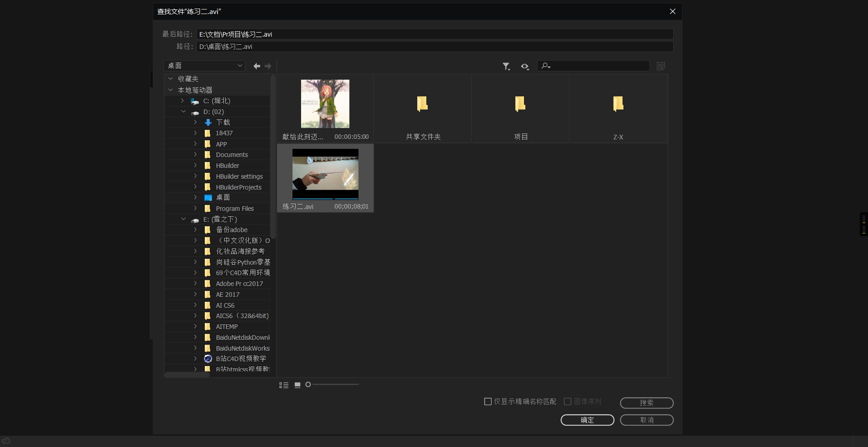Viewport: 868px width, 447px height.
Task: Click the search input field
Action: click(593, 66)
